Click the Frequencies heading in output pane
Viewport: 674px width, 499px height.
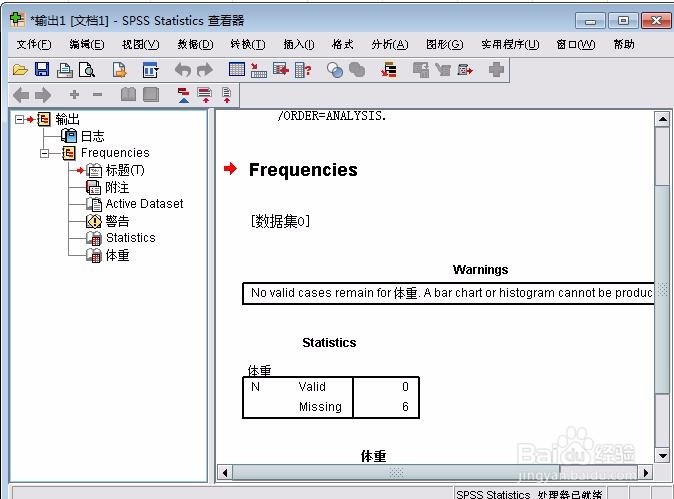[x=303, y=170]
